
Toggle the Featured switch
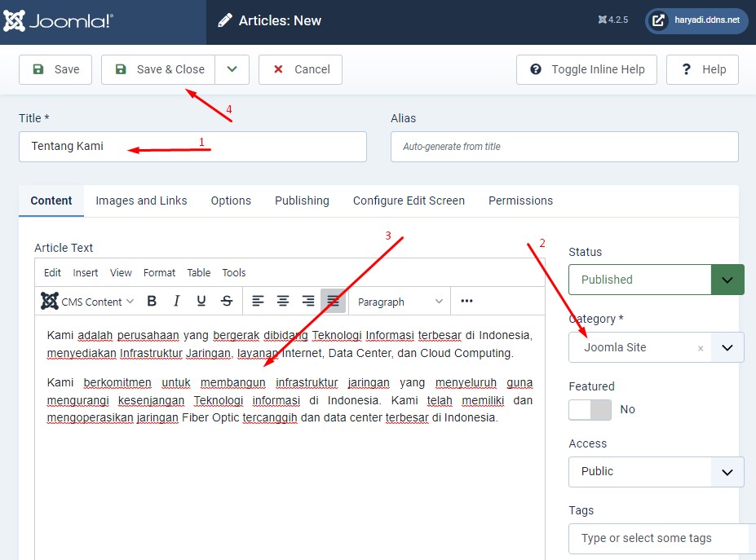click(590, 409)
